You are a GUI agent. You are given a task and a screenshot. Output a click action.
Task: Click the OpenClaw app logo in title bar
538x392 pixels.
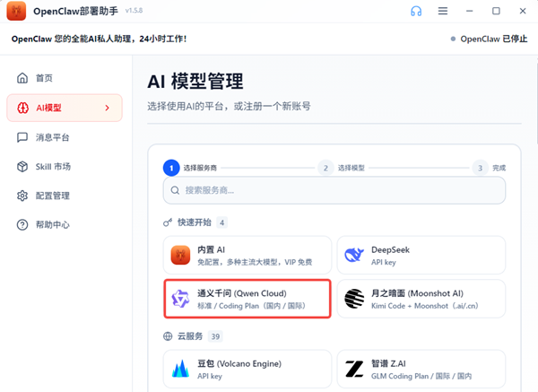[16, 11]
